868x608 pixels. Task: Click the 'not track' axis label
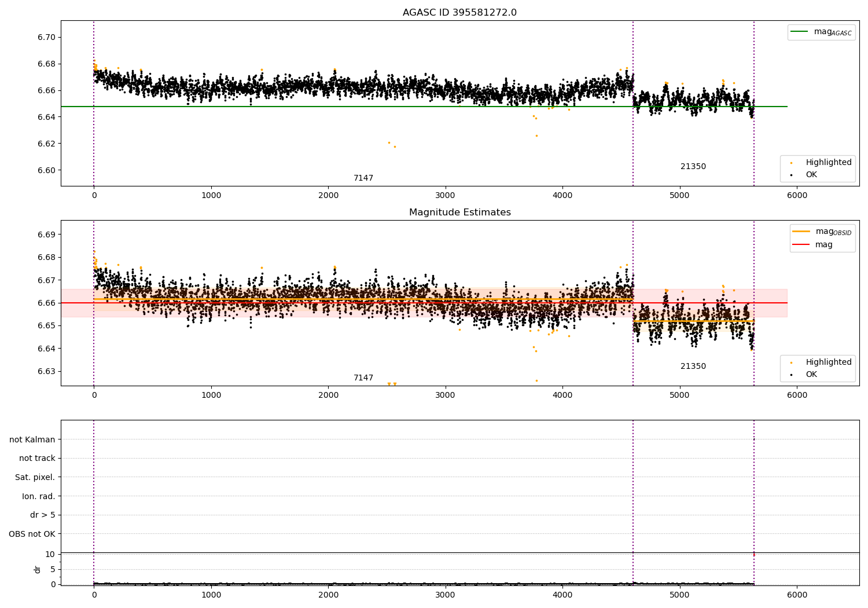(x=37, y=459)
